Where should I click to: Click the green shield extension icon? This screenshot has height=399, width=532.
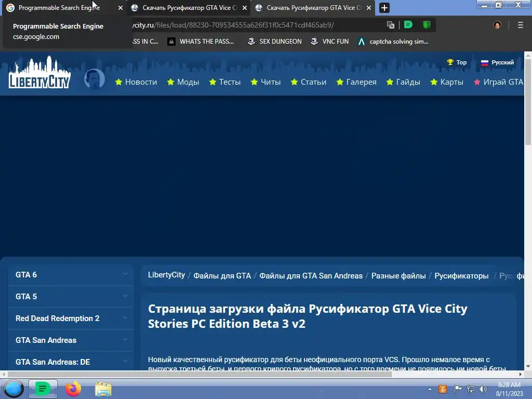tap(427, 25)
